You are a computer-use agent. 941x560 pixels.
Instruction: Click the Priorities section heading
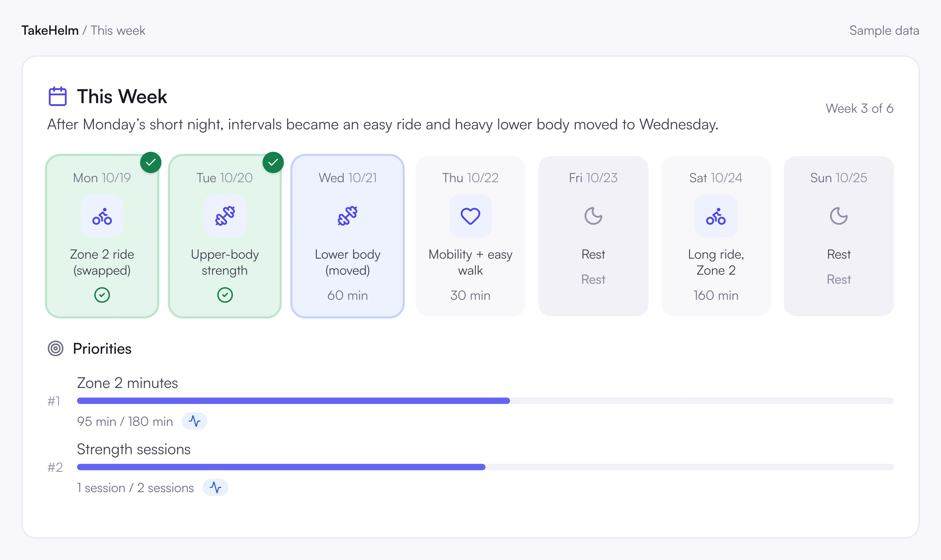point(102,349)
